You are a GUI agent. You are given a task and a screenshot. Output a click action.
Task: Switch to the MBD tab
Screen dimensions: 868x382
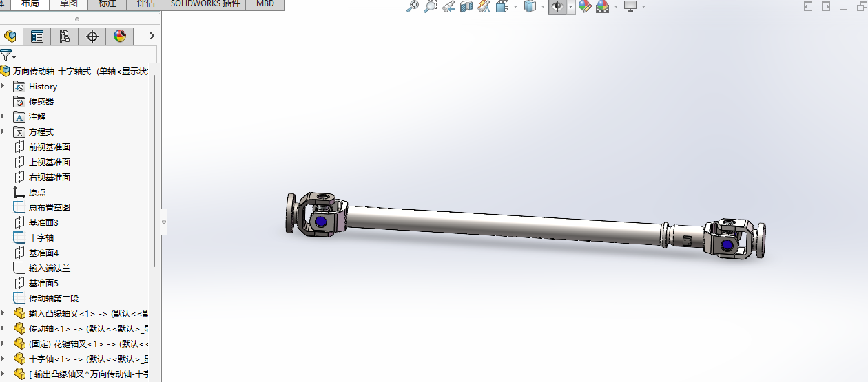click(265, 3)
